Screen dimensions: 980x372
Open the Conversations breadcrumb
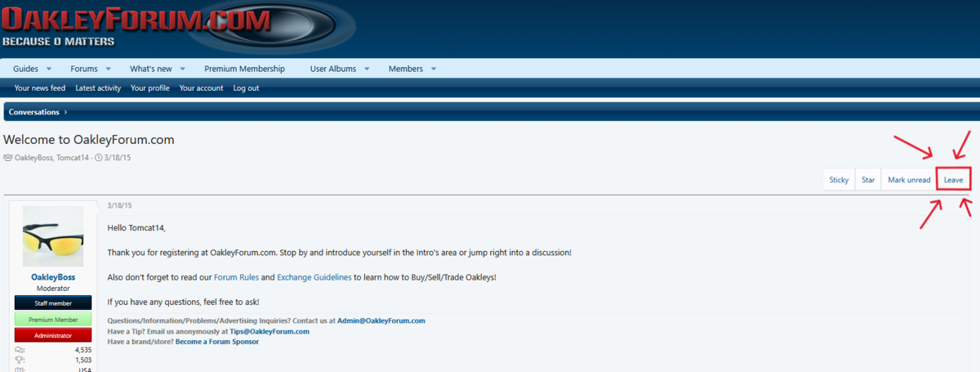coord(33,112)
